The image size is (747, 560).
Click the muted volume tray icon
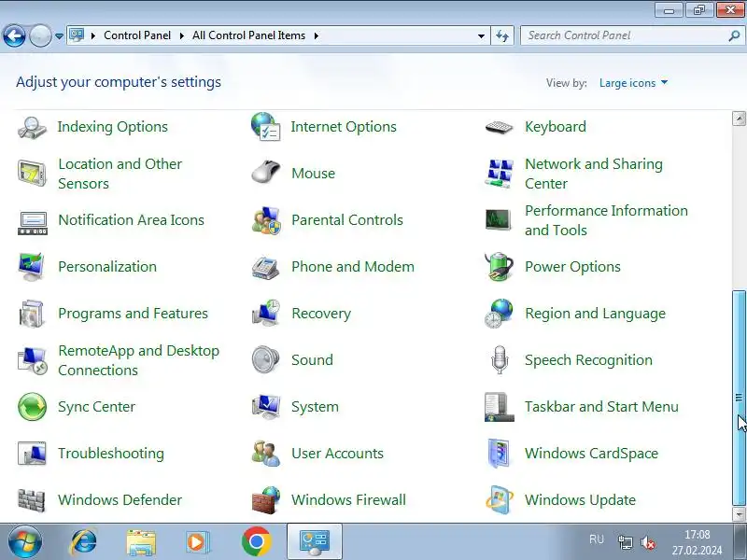click(648, 542)
